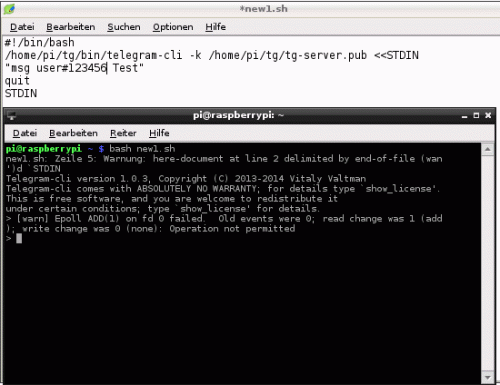Click the 'bash new1.sh' command in the terminal

142,149
